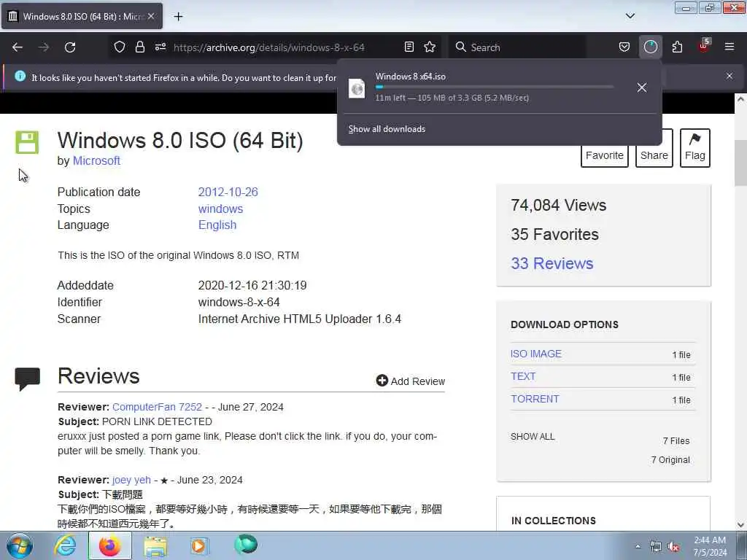Open reviewer ComputerFan 7252 profile

click(158, 407)
